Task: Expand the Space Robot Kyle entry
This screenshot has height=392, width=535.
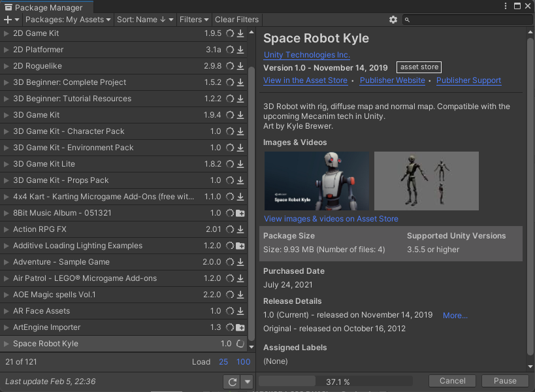Action: coord(6,344)
